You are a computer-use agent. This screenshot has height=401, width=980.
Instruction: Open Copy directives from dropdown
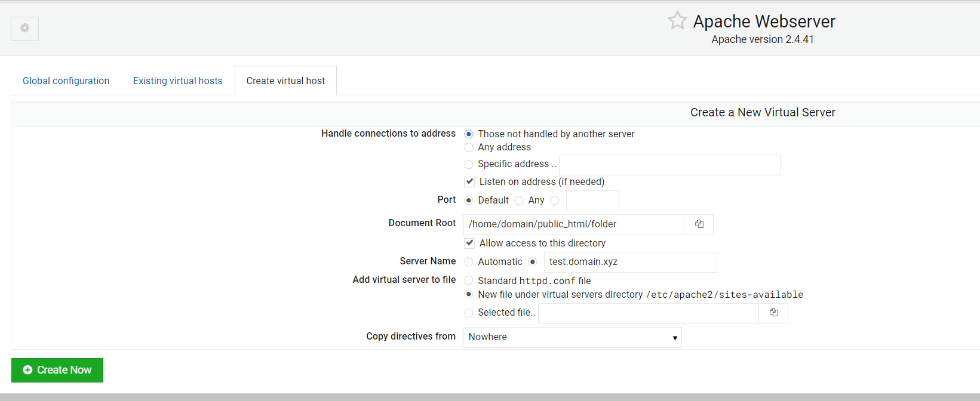pyautogui.click(x=573, y=337)
